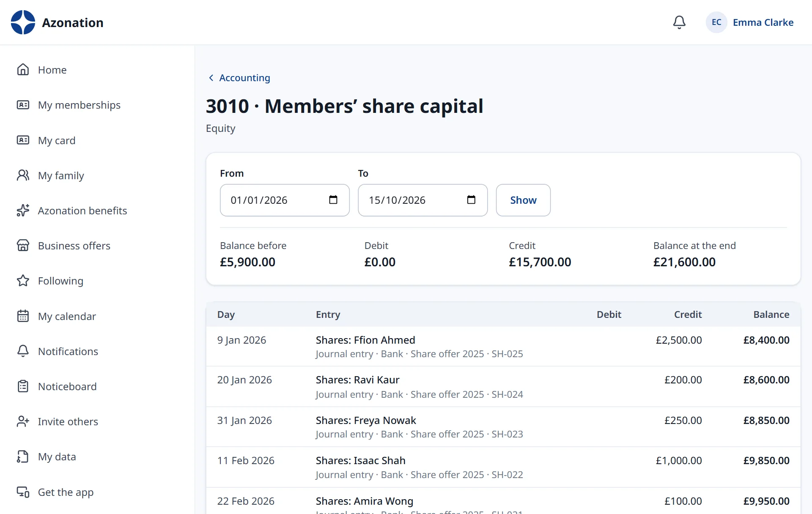Screen dimensions: 812x514
Task: Click into the From date field 01/01/2026
Action: tap(285, 200)
